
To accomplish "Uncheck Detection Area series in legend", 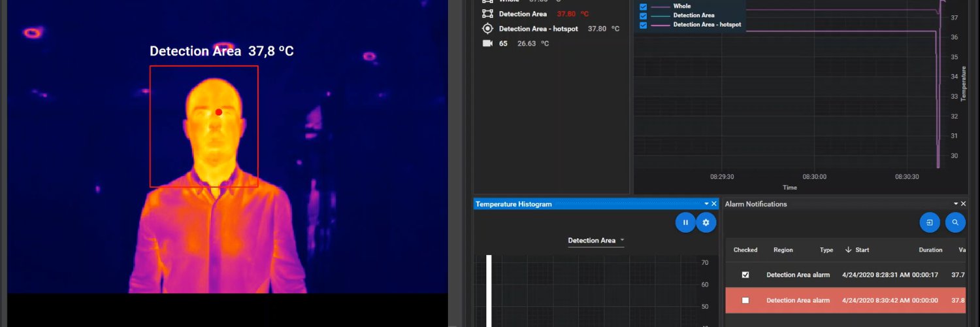I will [644, 16].
